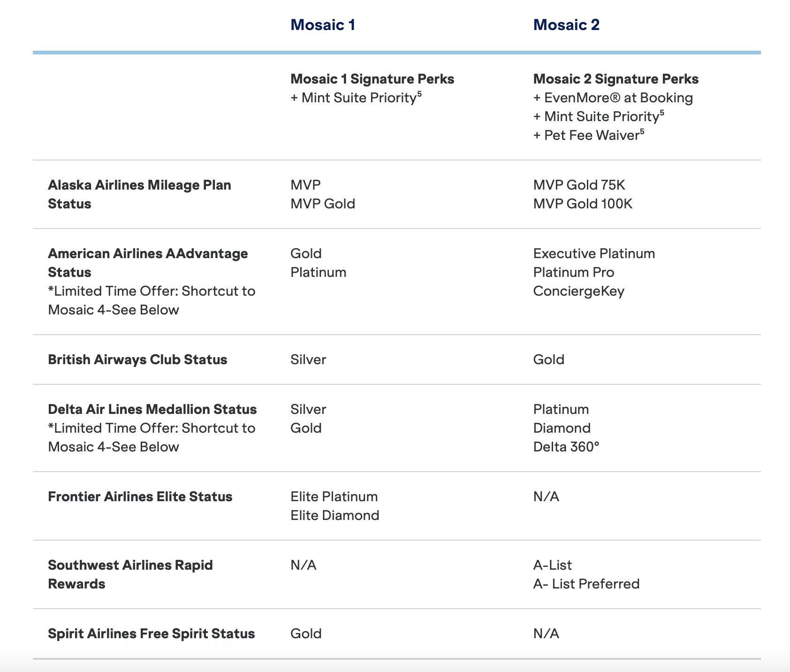Select the British Airways Club Status label
Image resolution: width=790 pixels, height=672 pixels.
pos(137,359)
